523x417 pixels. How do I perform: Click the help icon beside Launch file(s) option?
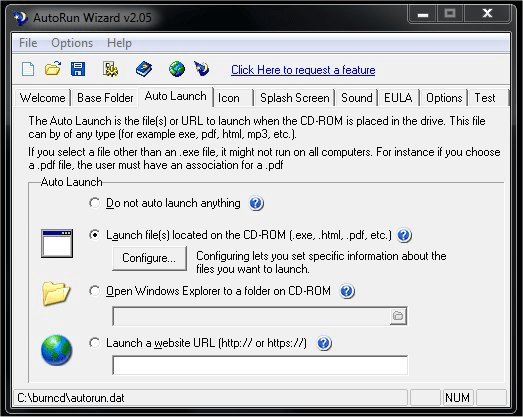point(404,235)
